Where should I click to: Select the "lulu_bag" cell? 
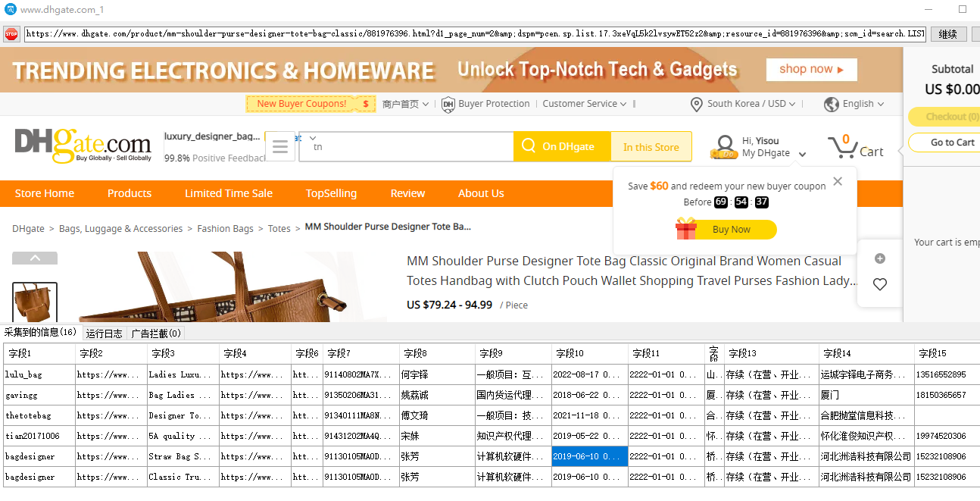[x=39, y=374]
